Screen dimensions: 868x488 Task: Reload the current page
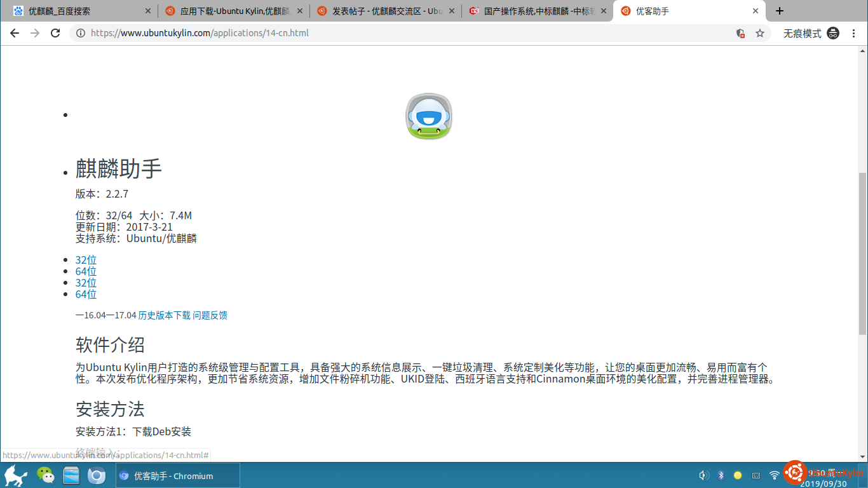point(55,33)
